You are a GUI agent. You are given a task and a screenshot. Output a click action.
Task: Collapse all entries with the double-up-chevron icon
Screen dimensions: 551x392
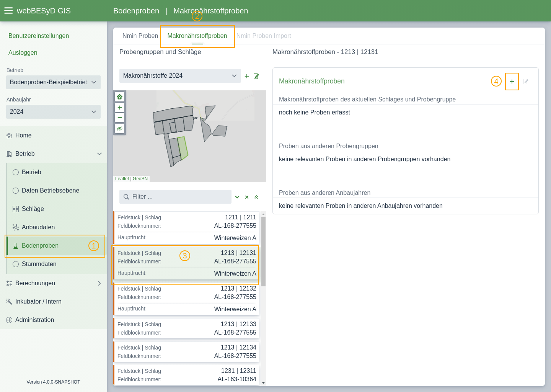256,197
